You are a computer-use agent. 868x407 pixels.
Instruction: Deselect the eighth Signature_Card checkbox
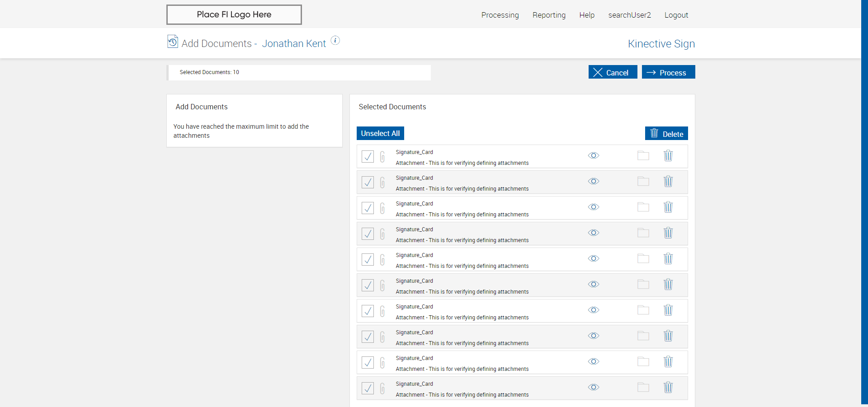point(368,337)
